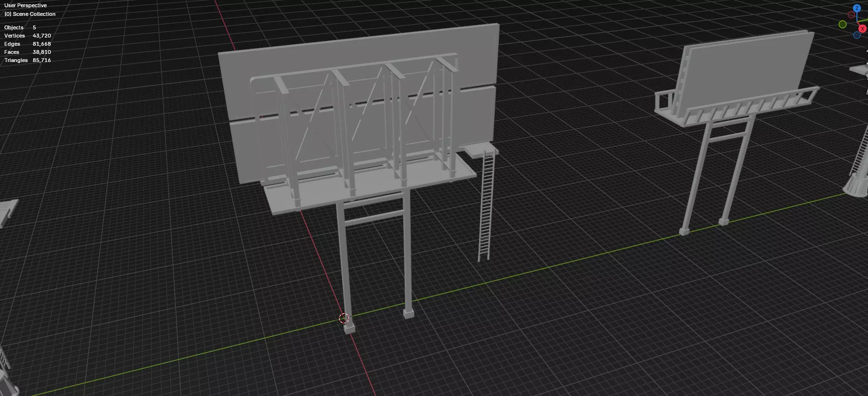Screen dimensions: 868x396
Task: Click the 3D cursor at the world origin
Action: 343,318
